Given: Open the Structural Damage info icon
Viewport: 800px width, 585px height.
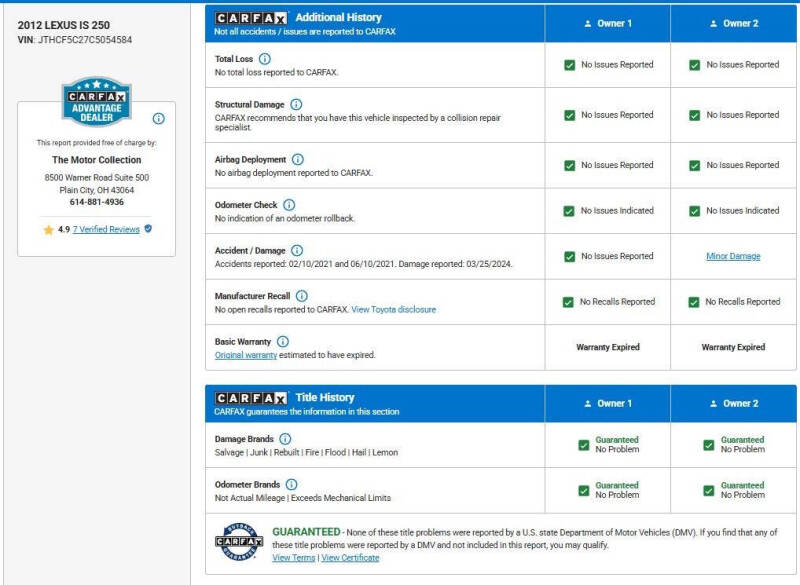Looking at the screenshot, I should tap(296, 104).
